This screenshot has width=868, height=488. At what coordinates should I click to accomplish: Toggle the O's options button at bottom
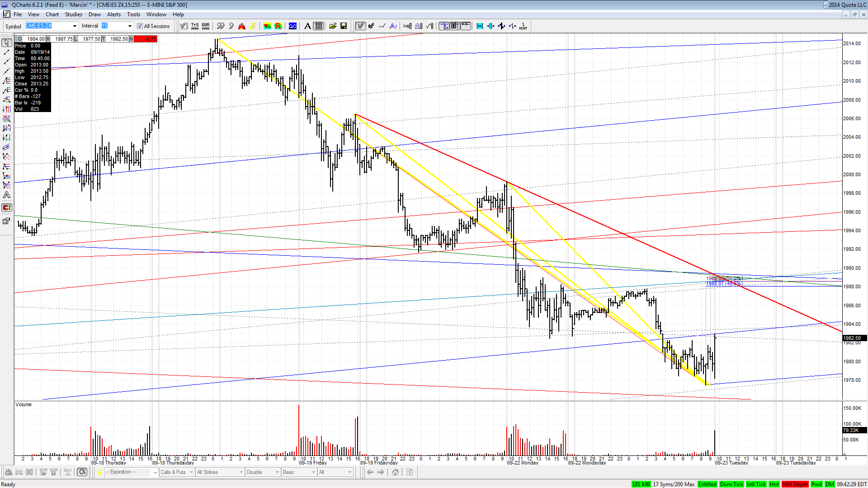pos(82,472)
